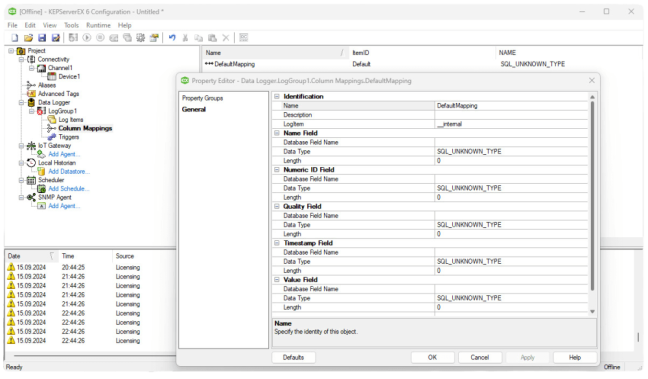Click the Add Schedule link

69,189
